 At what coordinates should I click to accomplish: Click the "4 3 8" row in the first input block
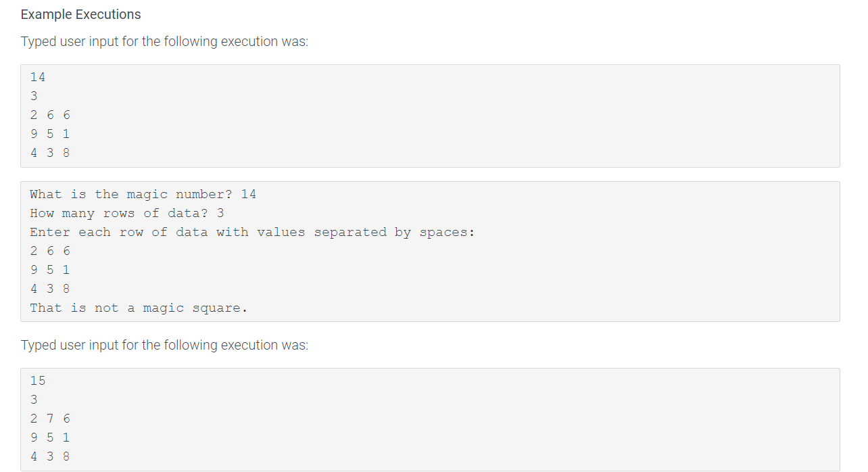[50, 153]
